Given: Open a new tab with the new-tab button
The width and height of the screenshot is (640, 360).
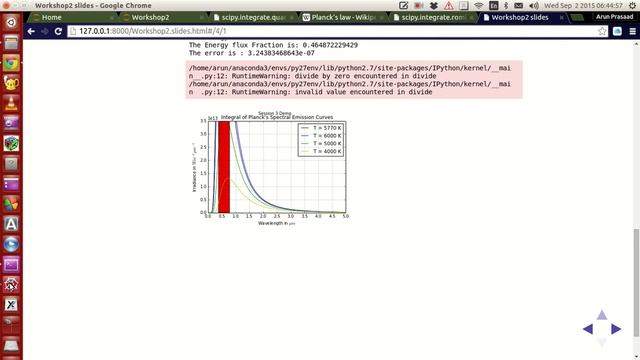Looking at the screenshot, I should [x=577, y=18].
